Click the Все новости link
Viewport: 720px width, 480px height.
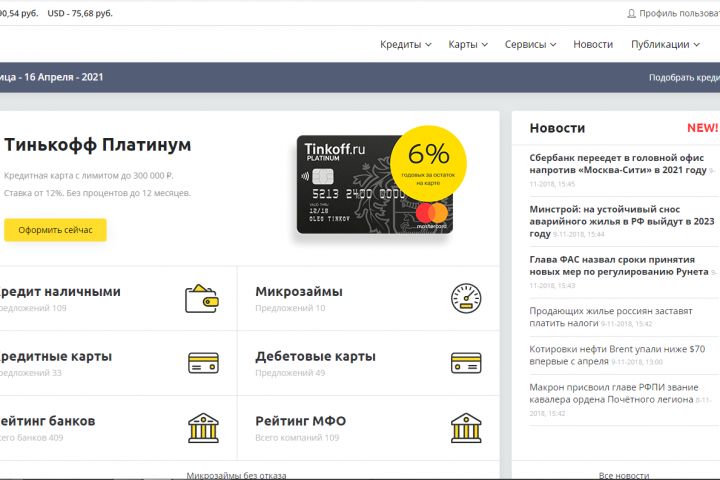click(624, 475)
